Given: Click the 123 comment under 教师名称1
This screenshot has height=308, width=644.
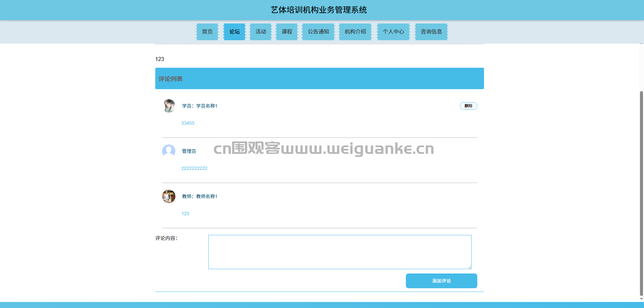Looking at the screenshot, I should 185,213.
